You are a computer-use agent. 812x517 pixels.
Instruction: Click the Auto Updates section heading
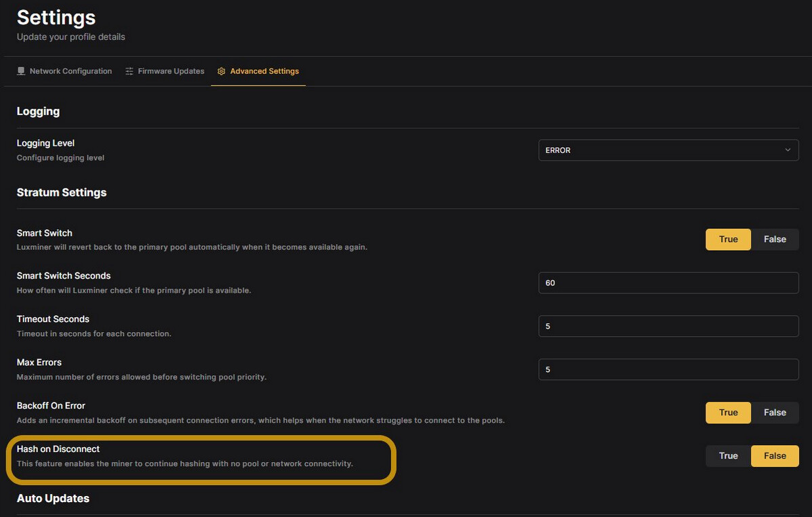tap(53, 498)
